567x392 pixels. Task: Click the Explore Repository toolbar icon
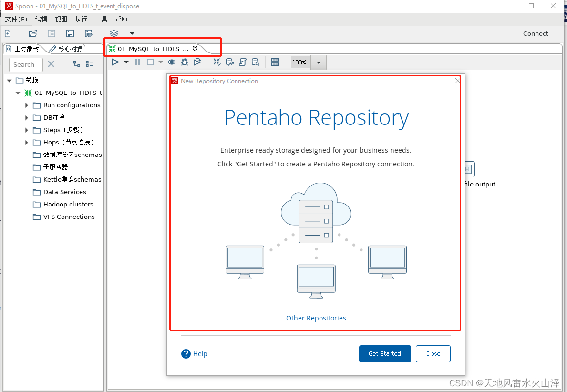pos(52,34)
